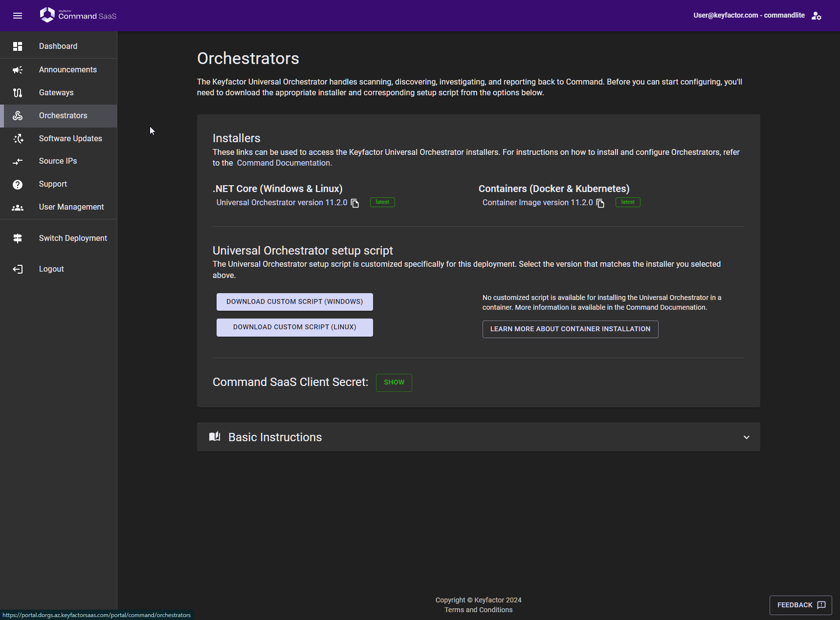Go to Software Updates in sidebar
Screen dimensions: 840x620
(x=70, y=139)
